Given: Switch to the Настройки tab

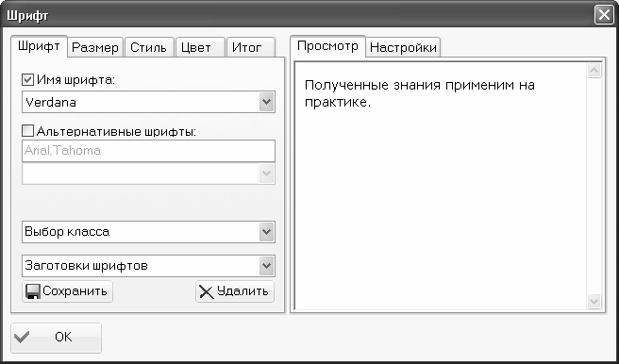Looking at the screenshot, I should 403,48.
